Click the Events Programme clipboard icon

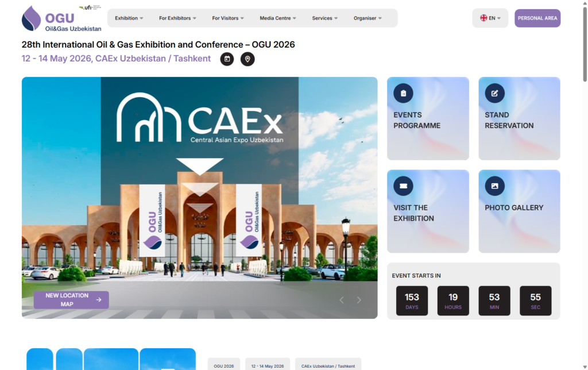[x=403, y=93]
